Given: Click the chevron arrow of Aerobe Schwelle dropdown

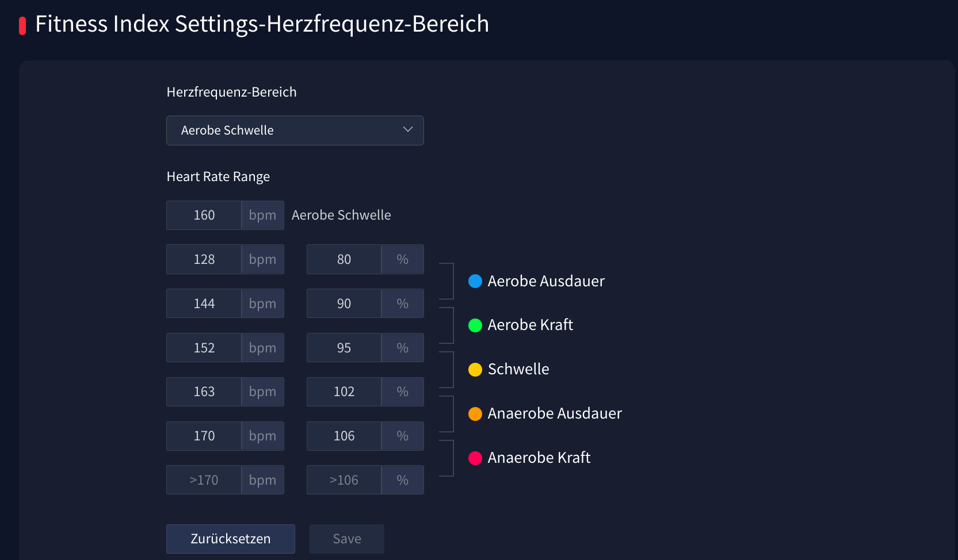Looking at the screenshot, I should (x=408, y=130).
